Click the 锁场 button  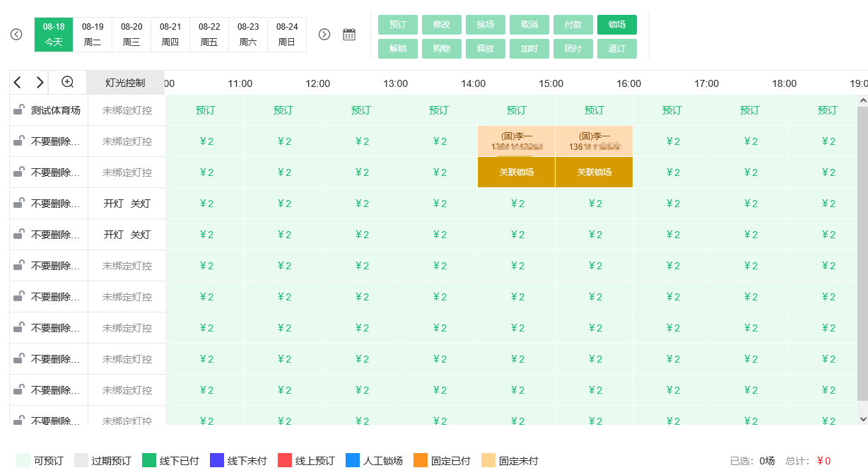point(616,25)
